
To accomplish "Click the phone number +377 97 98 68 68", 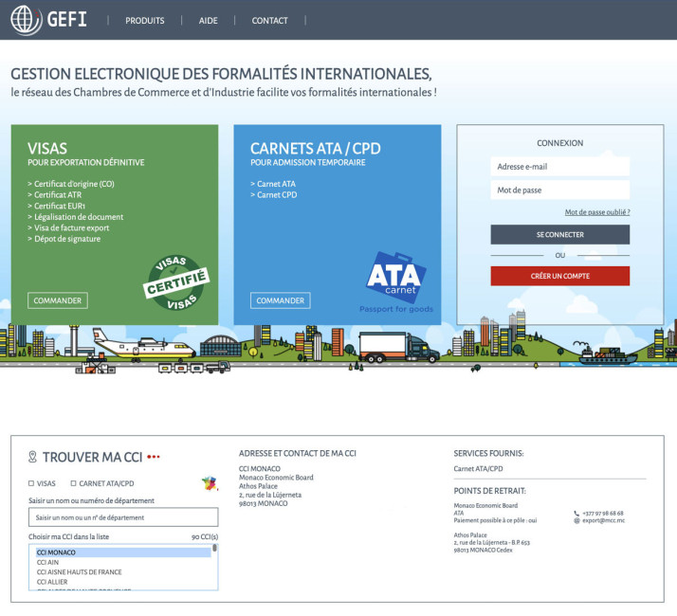I will pyautogui.click(x=603, y=514).
